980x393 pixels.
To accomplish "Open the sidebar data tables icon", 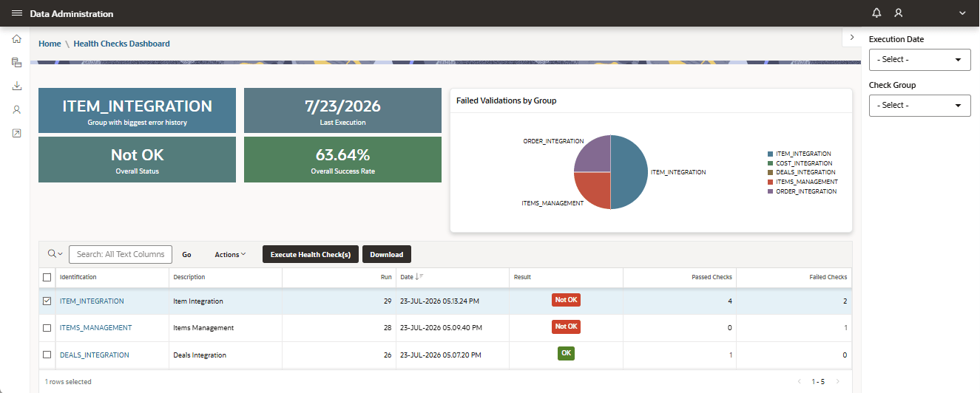I will click(16, 63).
